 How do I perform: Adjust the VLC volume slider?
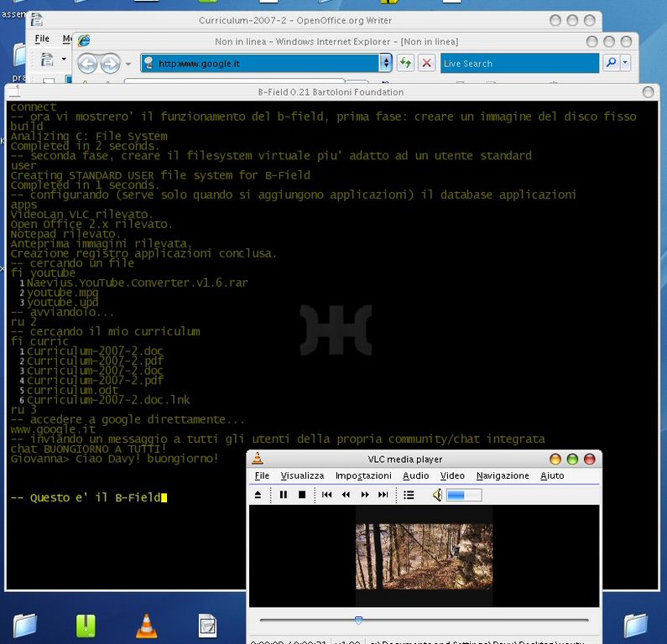point(464,495)
